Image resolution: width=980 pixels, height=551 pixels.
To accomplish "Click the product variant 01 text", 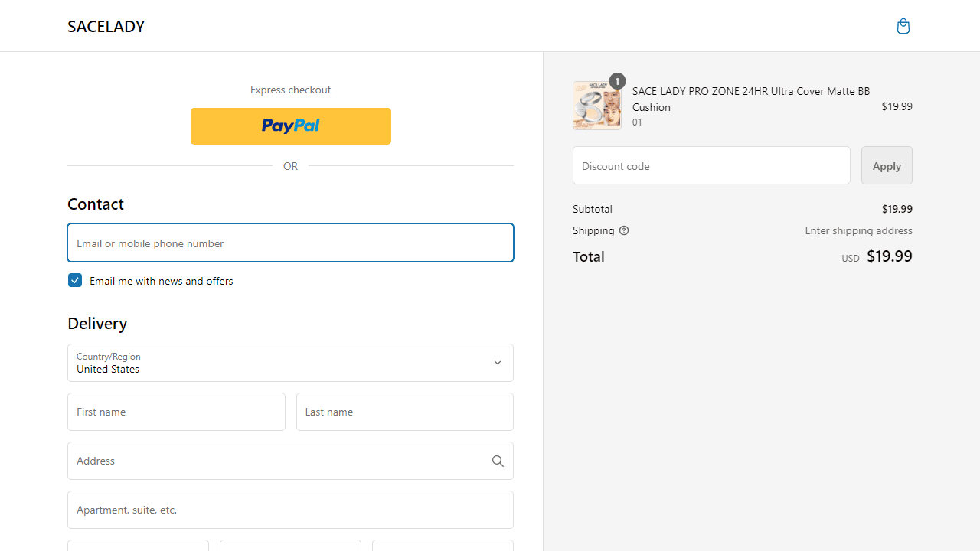I will point(637,122).
